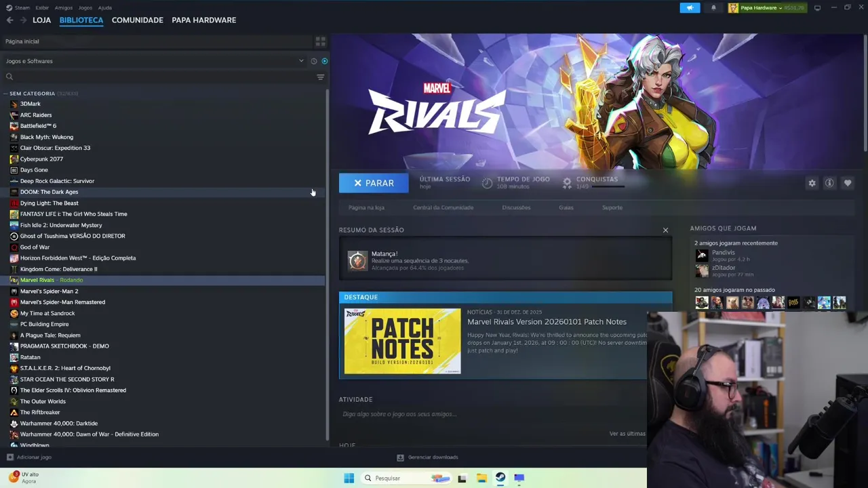868x488 pixels.
Task: Open Marvel Rivals manage gear icon
Action: [x=812, y=183]
